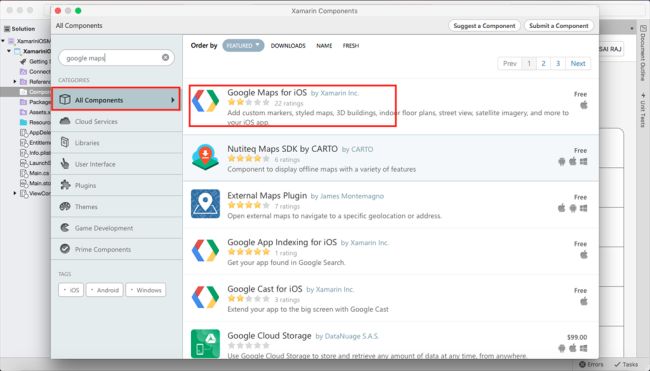Filter by the iOS tag
The image size is (650, 371).
[x=71, y=290]
